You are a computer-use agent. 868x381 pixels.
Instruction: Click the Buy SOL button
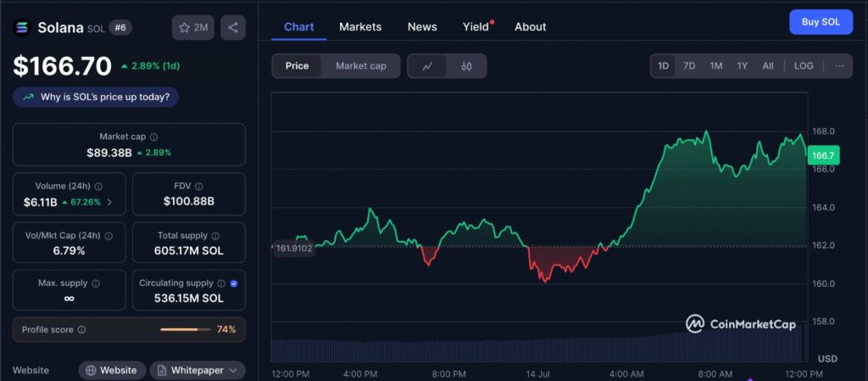click(821, 22)
